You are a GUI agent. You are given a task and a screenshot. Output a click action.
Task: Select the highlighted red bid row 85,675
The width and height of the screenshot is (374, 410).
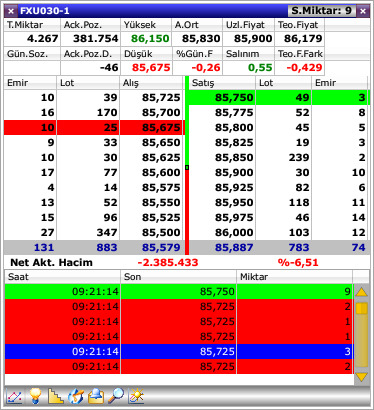click(x=94, y=127)
